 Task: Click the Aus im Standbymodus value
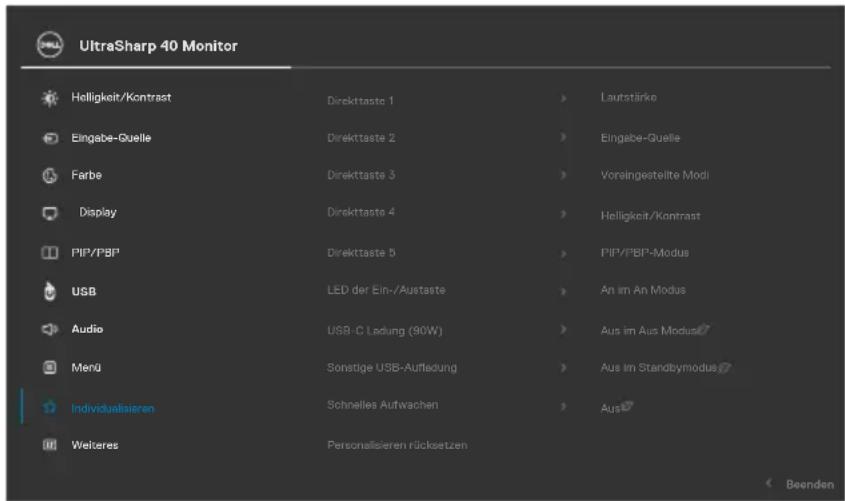click(659, 367)
